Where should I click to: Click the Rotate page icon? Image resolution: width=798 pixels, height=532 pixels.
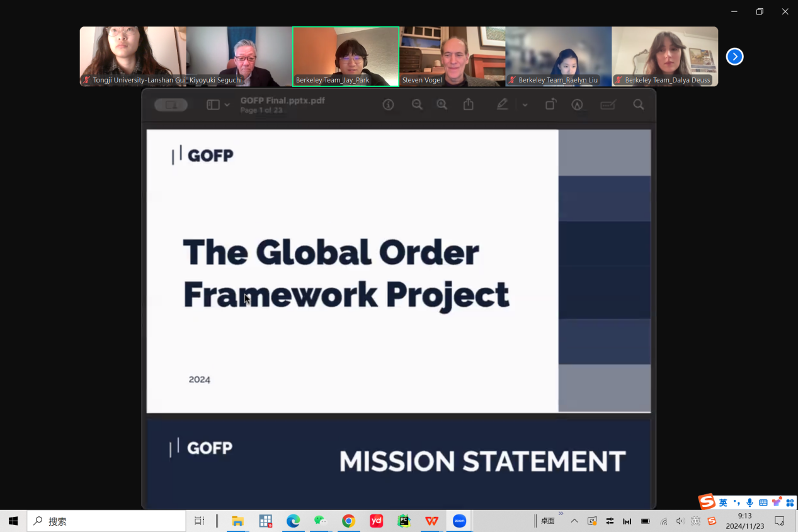(x=550, y=105)
